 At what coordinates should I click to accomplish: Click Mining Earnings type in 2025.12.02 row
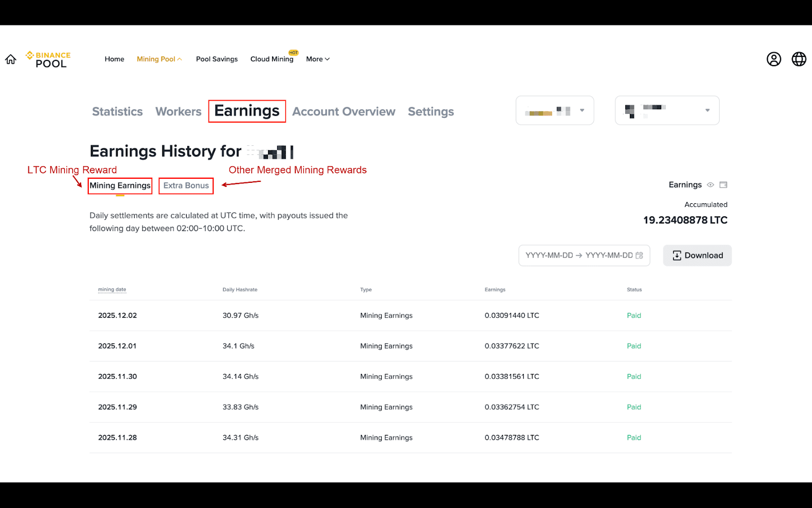click(x=386, y=315)
